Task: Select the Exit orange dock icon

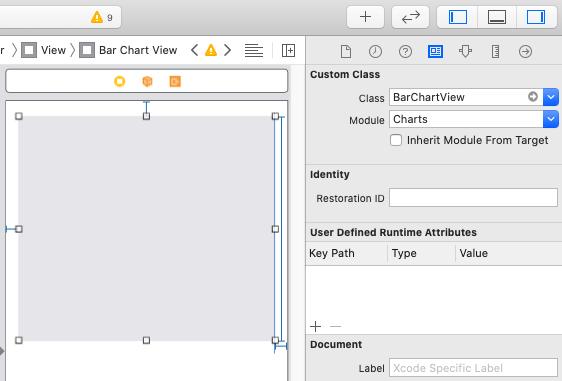Action: (175, 81)
